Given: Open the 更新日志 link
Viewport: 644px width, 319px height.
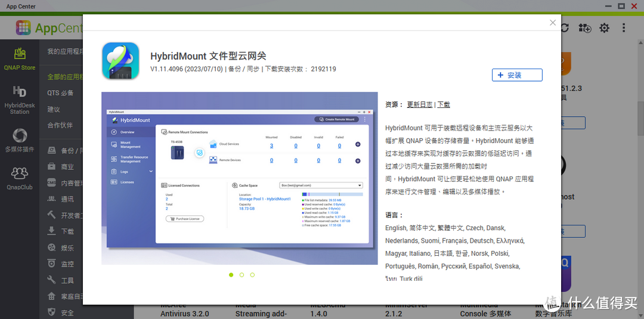Looking at the screenshot, I should (x=419, y=105).
